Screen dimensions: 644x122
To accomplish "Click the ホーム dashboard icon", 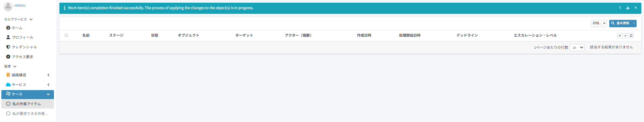I will [8, 28].
